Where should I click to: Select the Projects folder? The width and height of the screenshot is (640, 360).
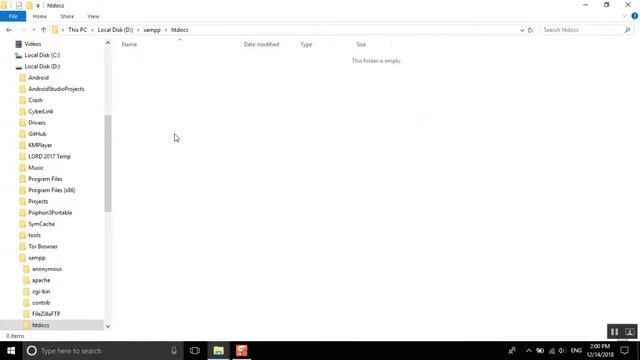[x=38, y=201]
